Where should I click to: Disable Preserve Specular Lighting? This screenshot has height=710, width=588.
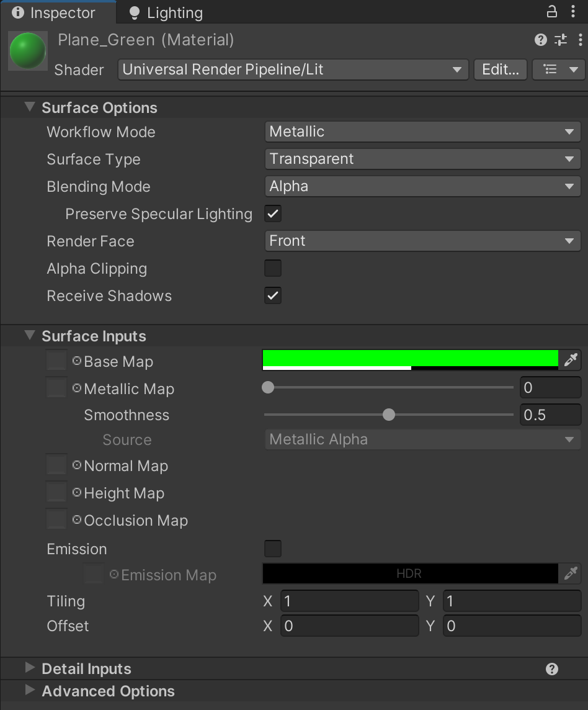272,213
